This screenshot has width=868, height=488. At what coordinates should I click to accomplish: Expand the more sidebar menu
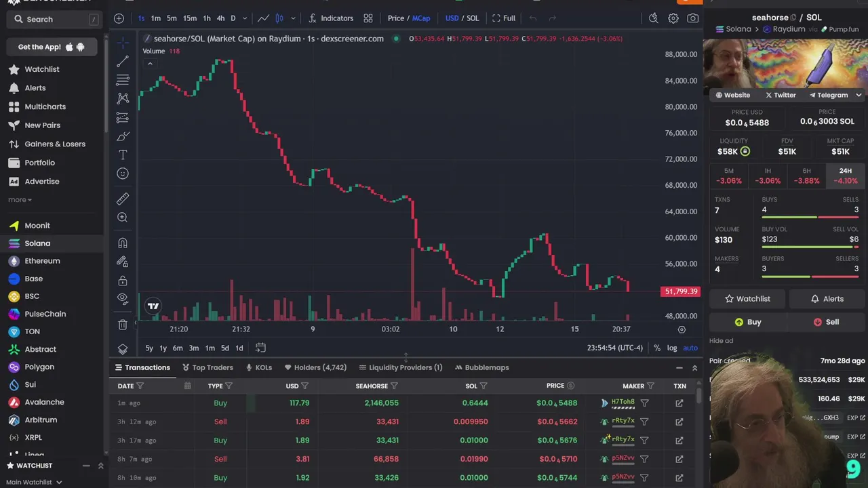[20, 200]
